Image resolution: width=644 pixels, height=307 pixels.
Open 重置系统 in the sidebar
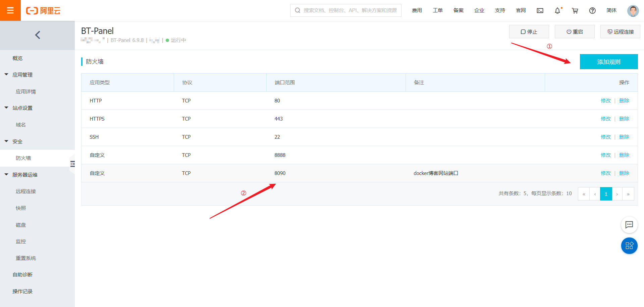point(26,258)
